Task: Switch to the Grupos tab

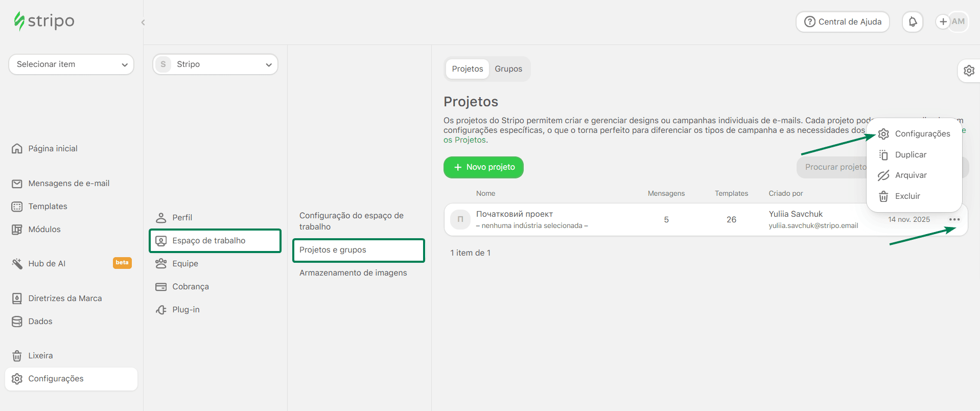Action: (508, 69)
